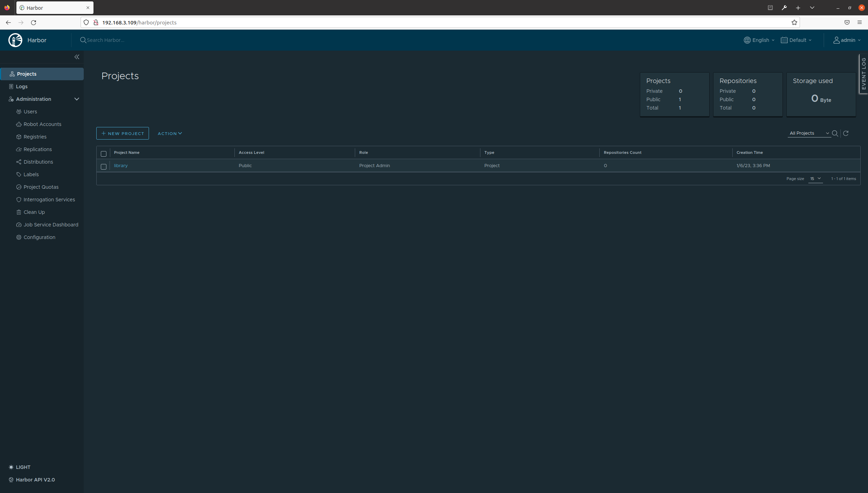Viewport: 868px width, 493px height.
Task: Click the browser address bar
Action: click(440, 22)
